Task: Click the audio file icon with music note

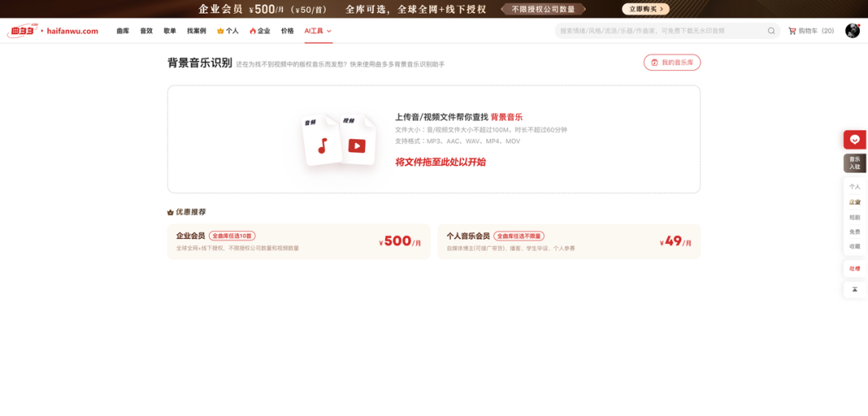Action: pyautogui.click(x=321, y=142)
